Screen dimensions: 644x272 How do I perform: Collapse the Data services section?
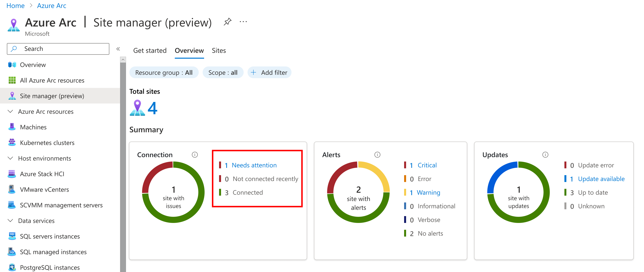[x=11, y=221]
